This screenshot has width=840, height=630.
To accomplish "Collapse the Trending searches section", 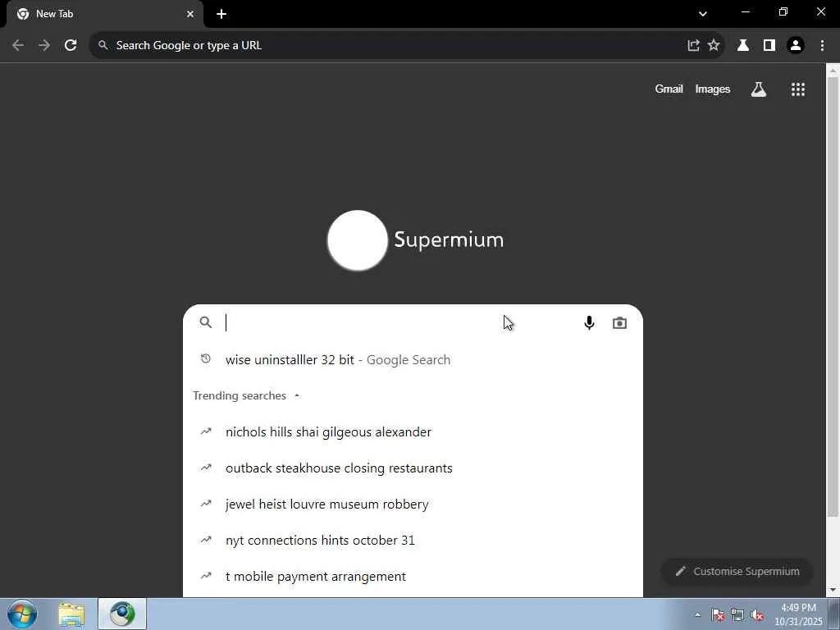I will [x=246, y=395].
